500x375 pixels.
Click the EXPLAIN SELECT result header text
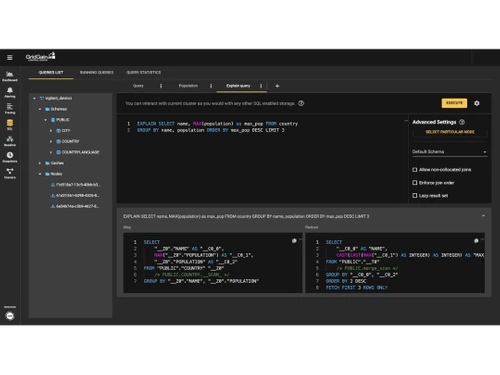pos(246,216)
